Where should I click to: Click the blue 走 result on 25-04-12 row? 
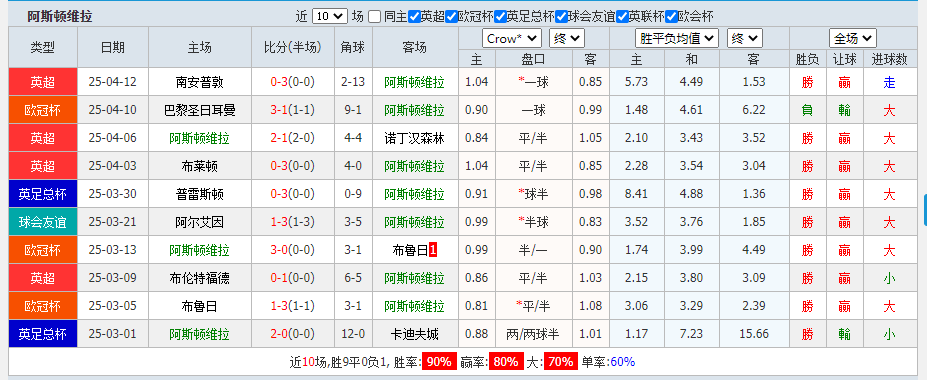(889, 83)
